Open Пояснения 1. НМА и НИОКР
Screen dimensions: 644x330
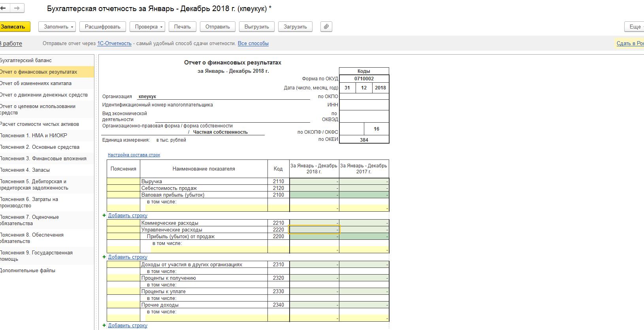coord(47,136)
